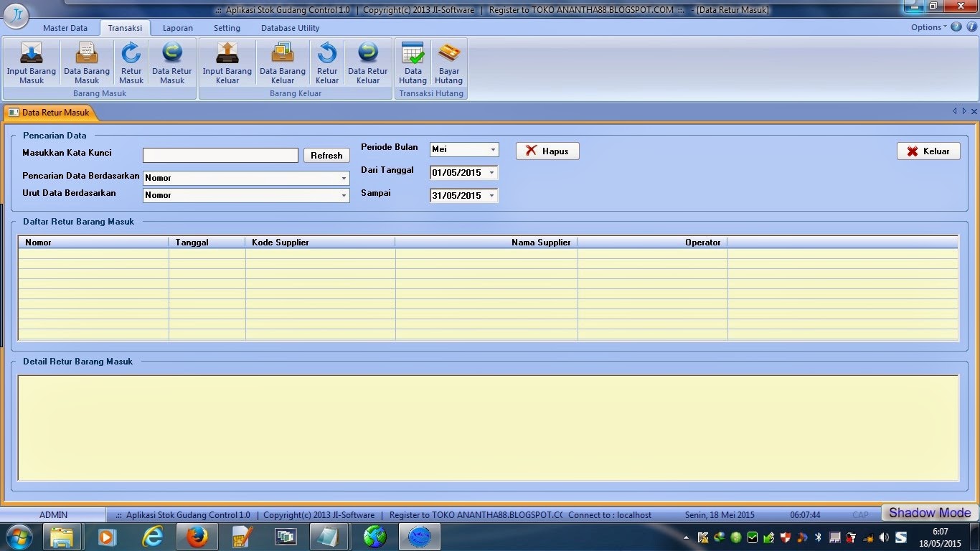
Task: Sort by Kode Supplier column header
Action: click(320, 242)
